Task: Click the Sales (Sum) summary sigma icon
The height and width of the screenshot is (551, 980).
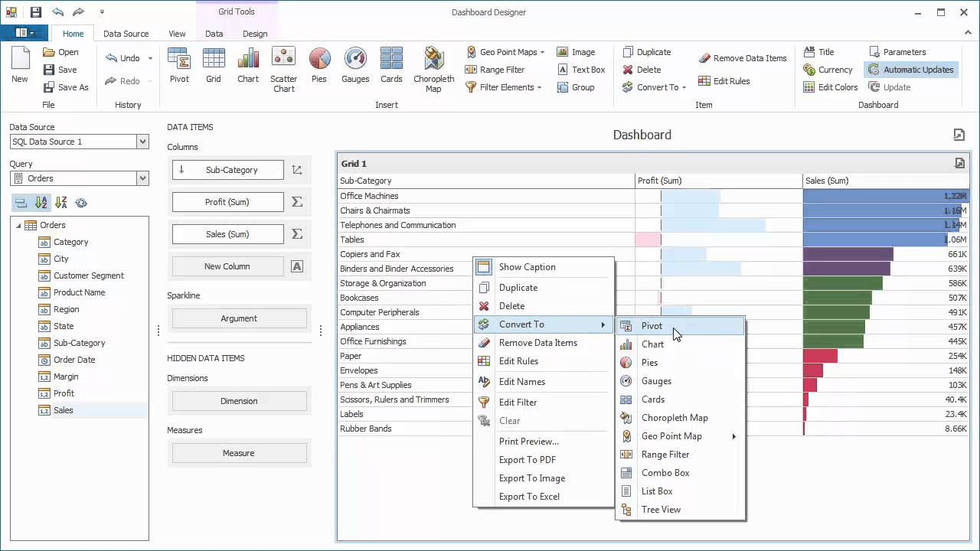Action: pyautogui.click(x=297, y=234)
